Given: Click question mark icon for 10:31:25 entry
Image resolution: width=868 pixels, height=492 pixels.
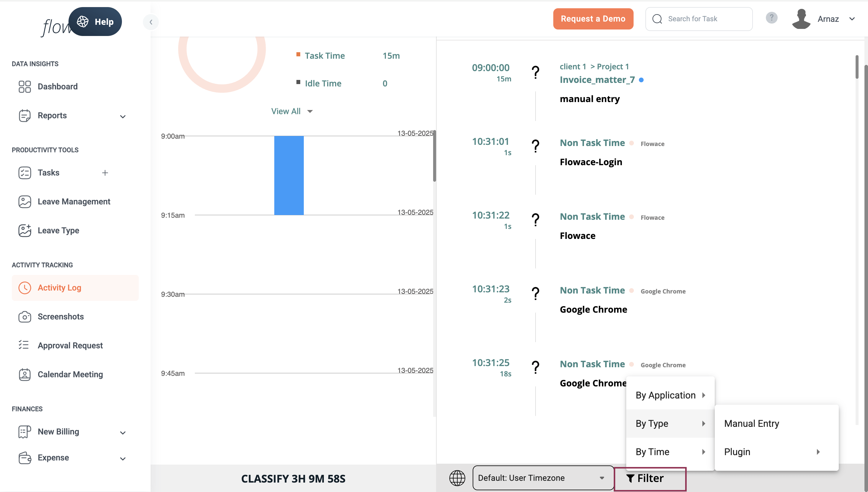Looking at the screenshot, I should (535, 367).
